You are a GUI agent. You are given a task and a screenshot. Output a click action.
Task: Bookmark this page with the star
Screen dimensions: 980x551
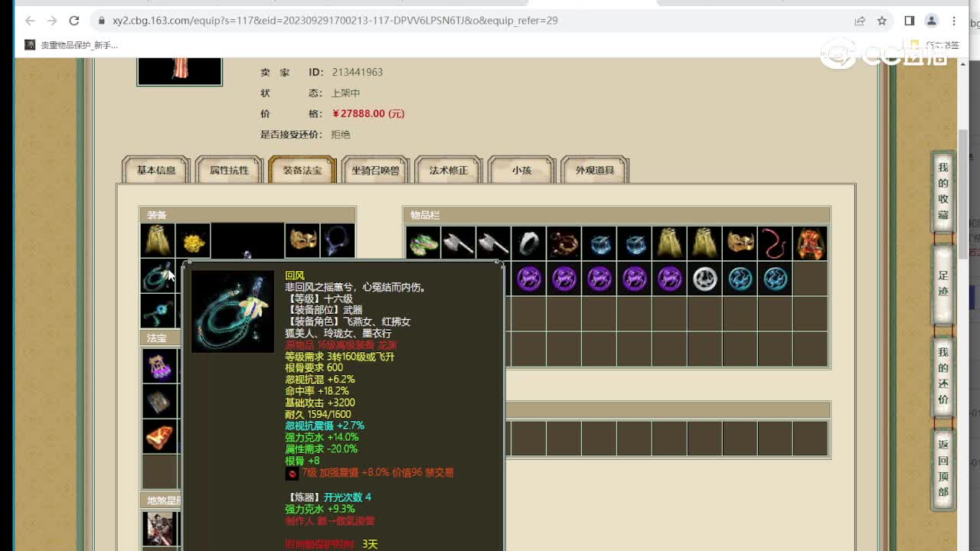(x=881, y=21)
